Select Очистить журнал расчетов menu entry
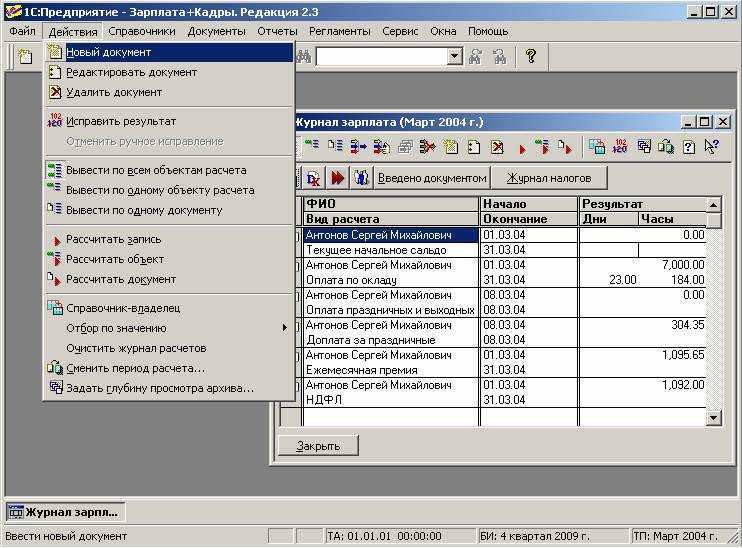Viewport: 742px width, 548px height. tap(169, 348)
